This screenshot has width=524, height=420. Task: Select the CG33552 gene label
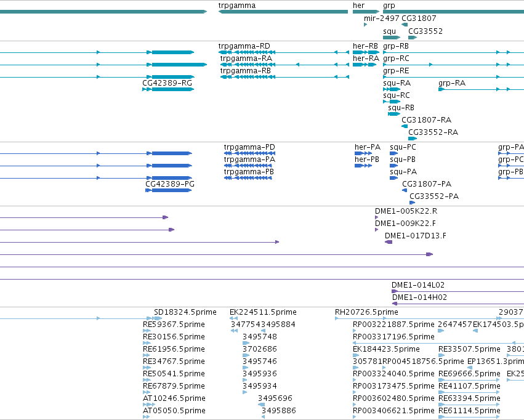425,31
